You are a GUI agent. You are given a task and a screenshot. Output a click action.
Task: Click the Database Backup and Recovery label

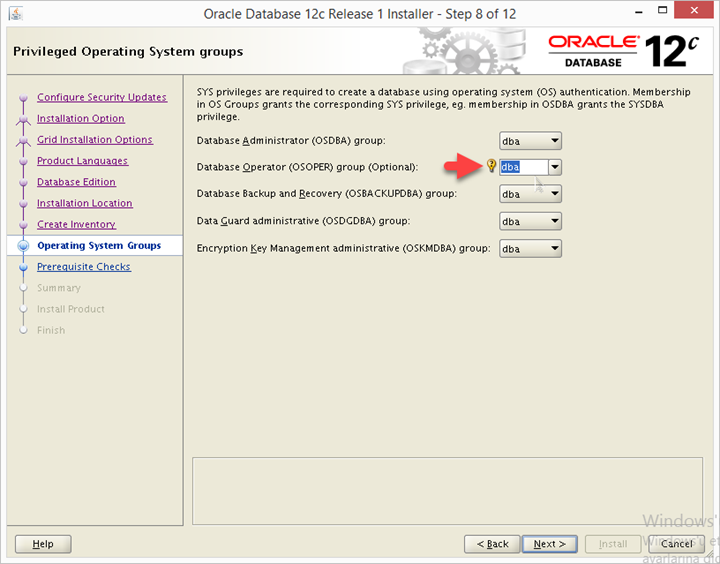(326, 194)
